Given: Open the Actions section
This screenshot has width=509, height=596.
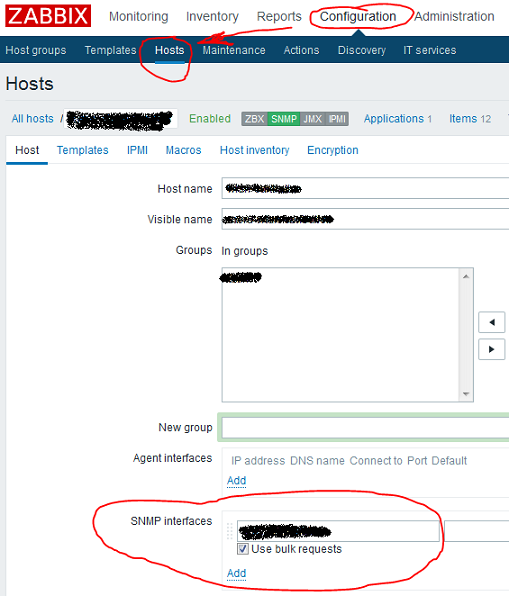Looking at the screenshot, I should point(301,50).
